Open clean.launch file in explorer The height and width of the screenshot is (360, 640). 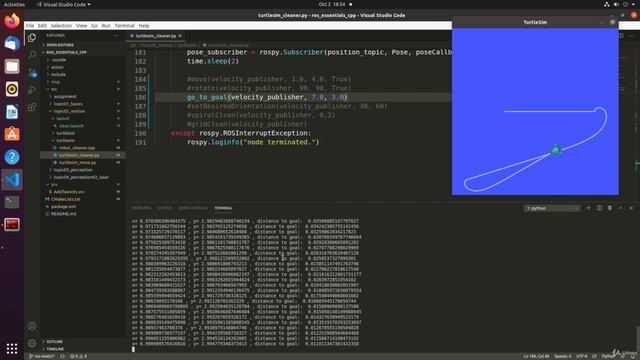(71, 126)
